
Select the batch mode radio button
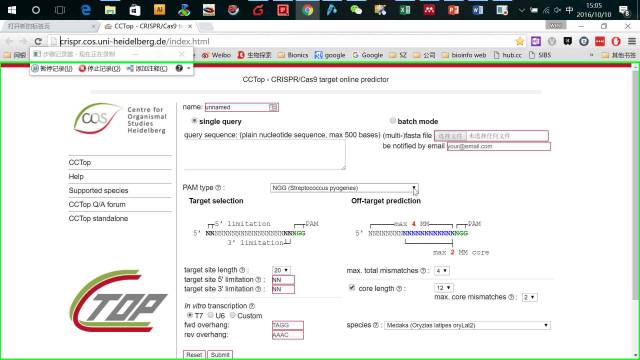pos(393,121)
